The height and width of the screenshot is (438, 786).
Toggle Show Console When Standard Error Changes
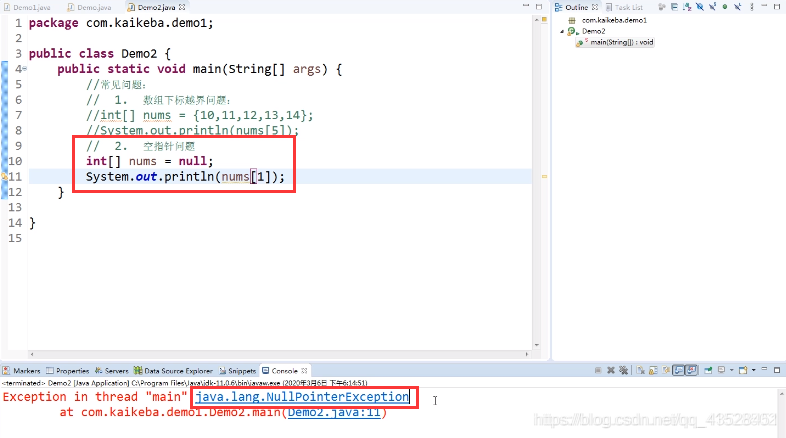tap(691, 370)
